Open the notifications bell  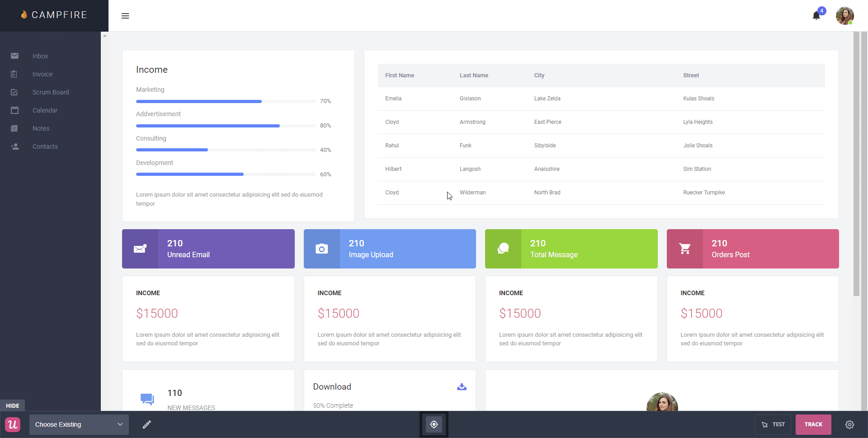[816, 16]
